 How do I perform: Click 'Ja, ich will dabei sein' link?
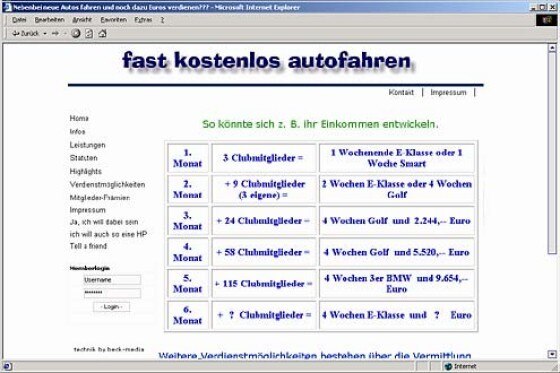[104, 222]
